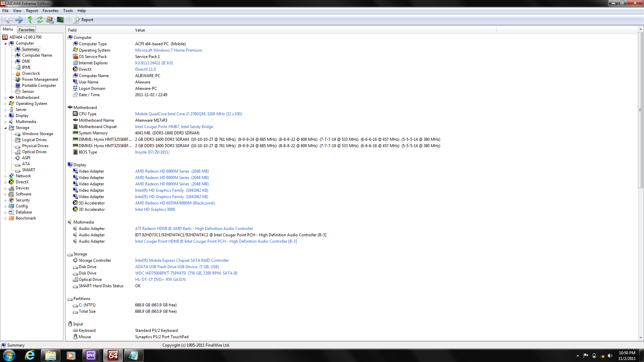Select Computer Name in the tree

coord(37,55)
